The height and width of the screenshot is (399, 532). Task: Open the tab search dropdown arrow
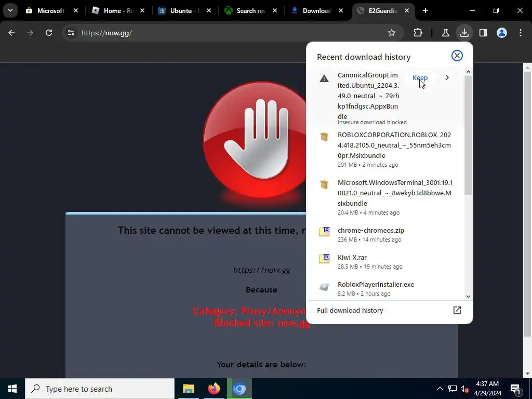click(10, 10)
